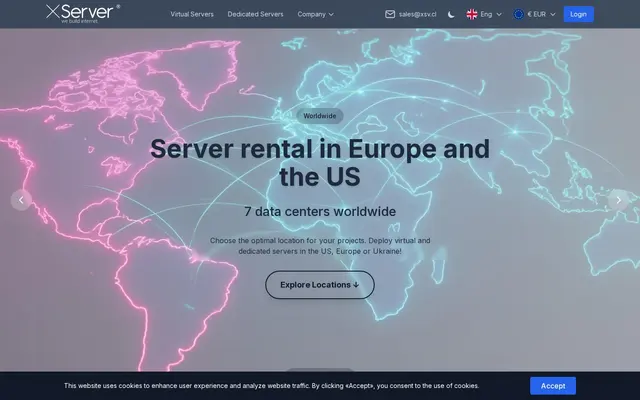Open Dedicated Servers page

(x=255, y=14)
